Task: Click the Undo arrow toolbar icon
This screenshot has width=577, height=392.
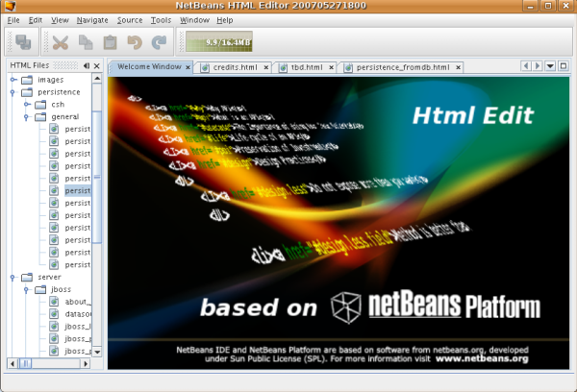Action: (135, 42)
